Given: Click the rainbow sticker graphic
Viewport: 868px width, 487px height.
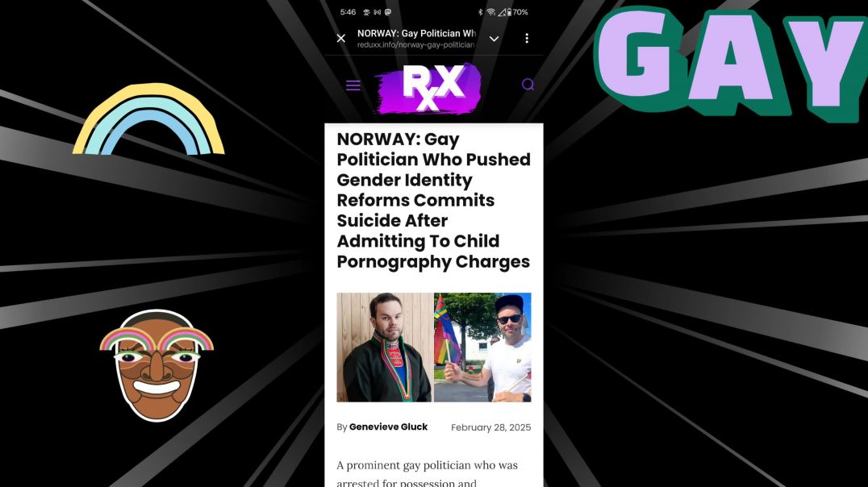Looking at the screenshot, I should [x=148, y=119].
